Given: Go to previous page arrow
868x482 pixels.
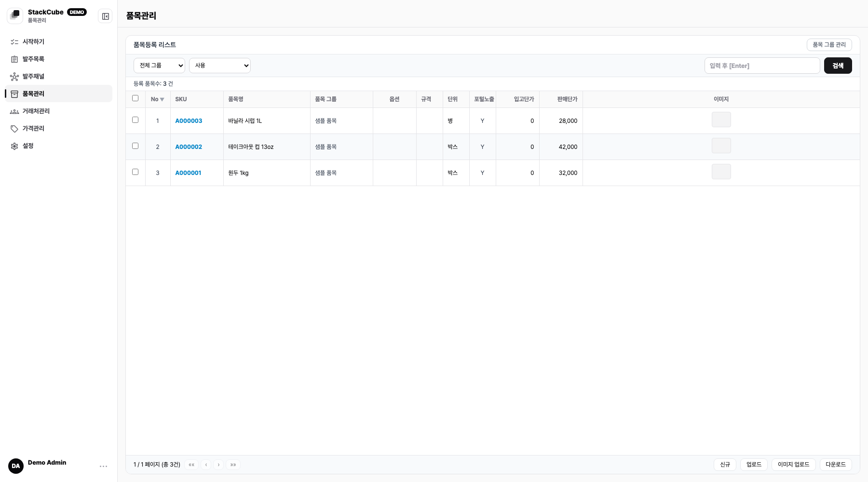Looking at the screenshot, I should coord(206,465).
